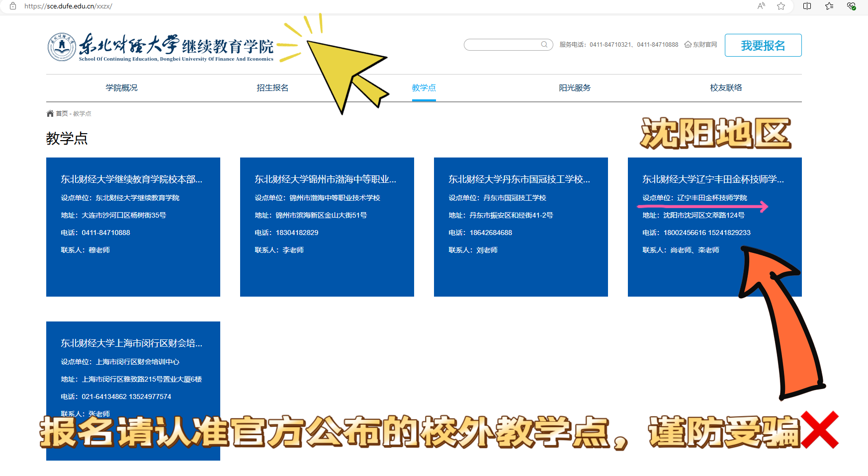Click address 丹东市振安区和经街41-2号
The height and width of the screenshot is (476, 868).
(501, 215)
